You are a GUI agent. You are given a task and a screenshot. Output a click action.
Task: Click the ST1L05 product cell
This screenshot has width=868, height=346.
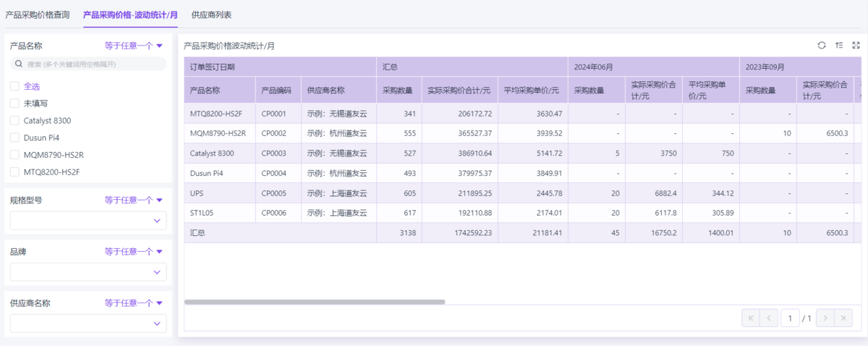click(x=221, y=213)
